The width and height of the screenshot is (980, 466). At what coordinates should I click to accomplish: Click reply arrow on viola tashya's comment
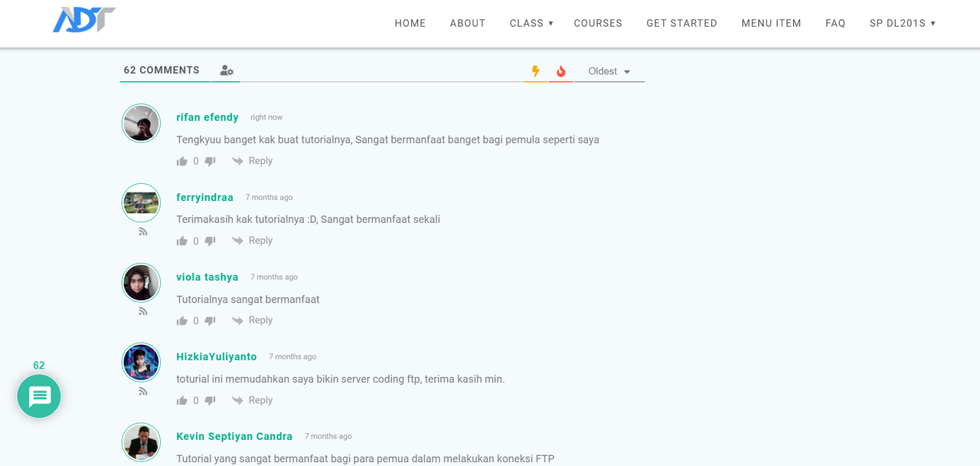(237, 320)
